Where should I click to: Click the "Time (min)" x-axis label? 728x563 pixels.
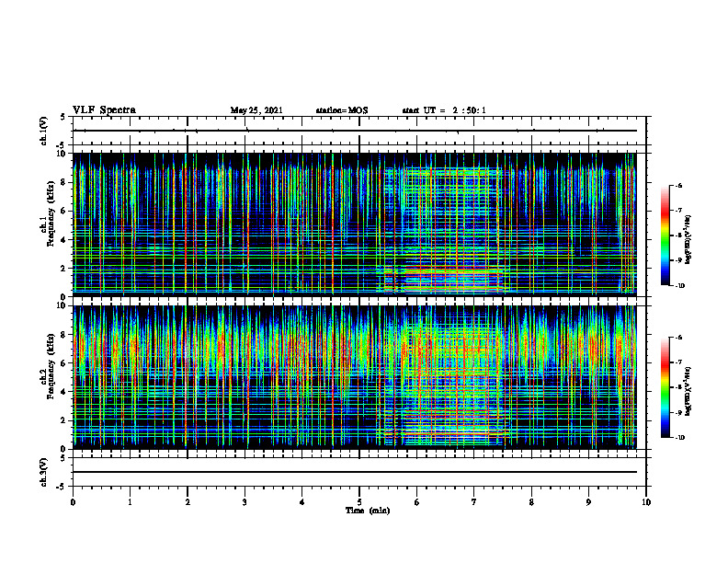pyautogui.click(x=368, y=511)
